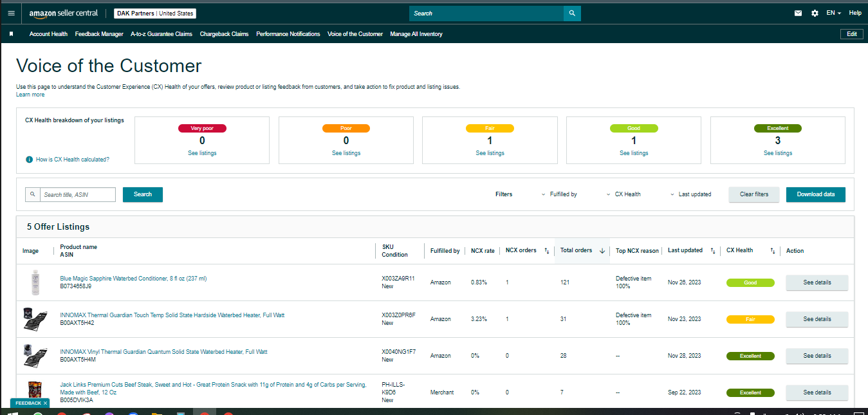See details for INNOMAX Vinyl Quantum heater
868x415 pixels.
817,356
